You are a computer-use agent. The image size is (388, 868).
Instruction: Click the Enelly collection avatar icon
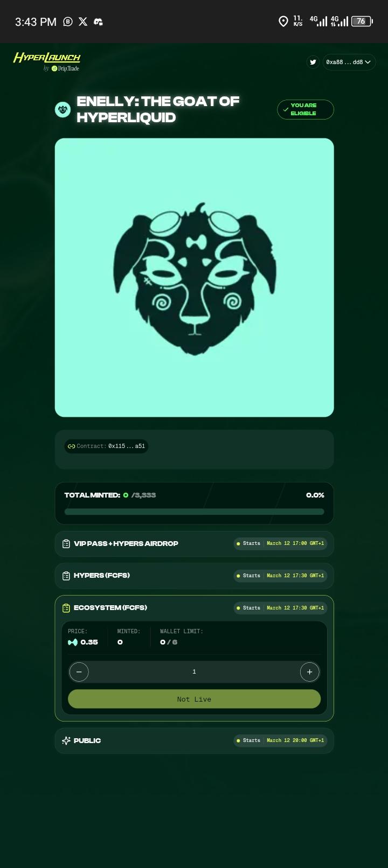[63, 109]
